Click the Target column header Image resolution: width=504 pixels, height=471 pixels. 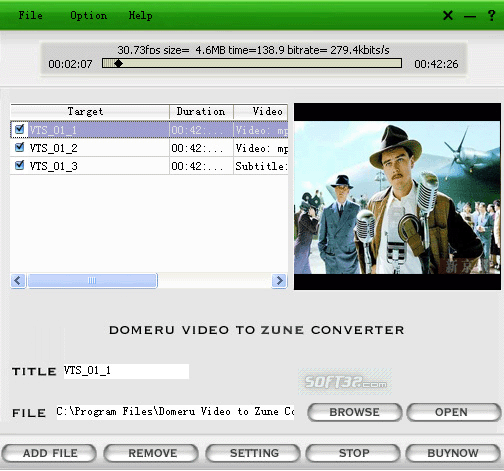(x=90, y=112)
